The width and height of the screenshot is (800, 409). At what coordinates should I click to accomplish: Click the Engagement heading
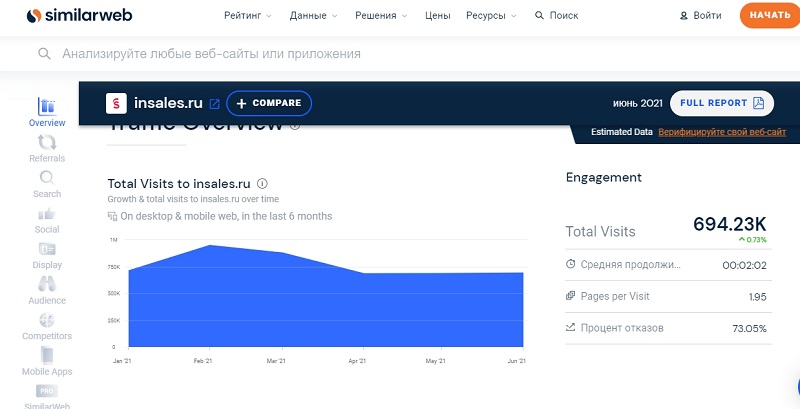point(604,178)
